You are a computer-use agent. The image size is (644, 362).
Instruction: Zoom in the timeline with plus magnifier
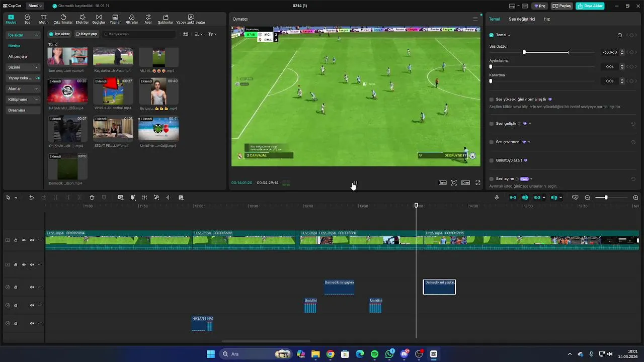point(635,198)
